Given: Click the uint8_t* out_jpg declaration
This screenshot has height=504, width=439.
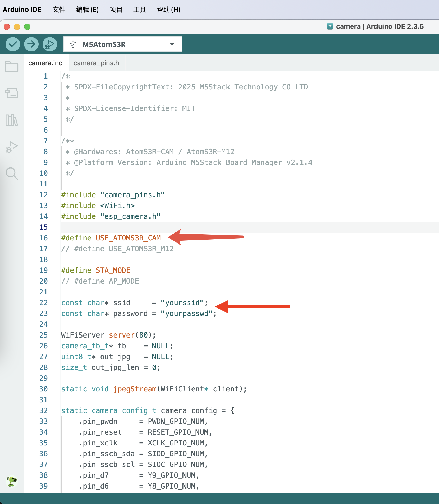Looking at the screenshot, I should coord(117,357).
